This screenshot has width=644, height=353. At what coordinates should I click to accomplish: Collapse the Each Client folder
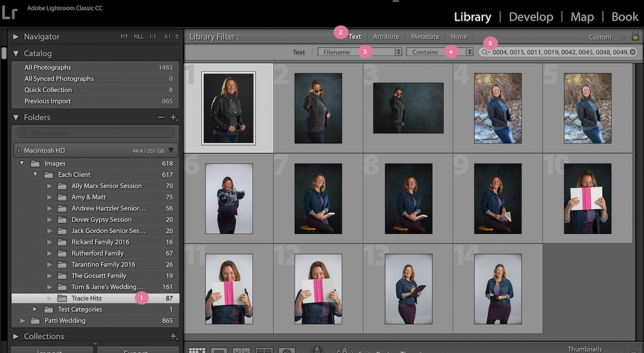coord(35,175)
